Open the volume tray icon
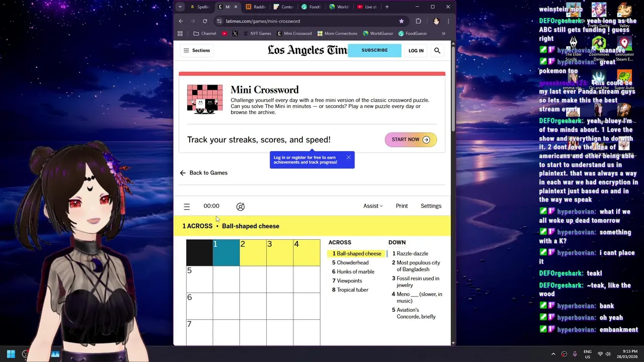 (x=608, y=354)
